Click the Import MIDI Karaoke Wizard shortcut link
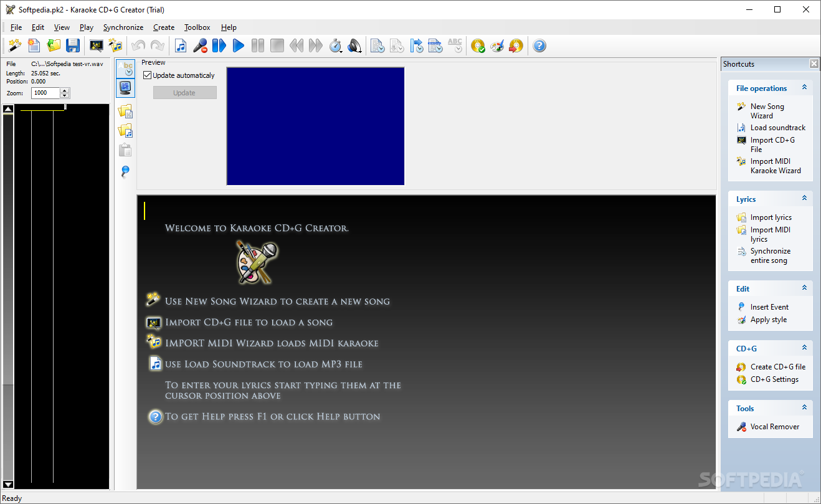Image resolution: width=821 pixels, height=504 pixels. [x=776, y=166]
